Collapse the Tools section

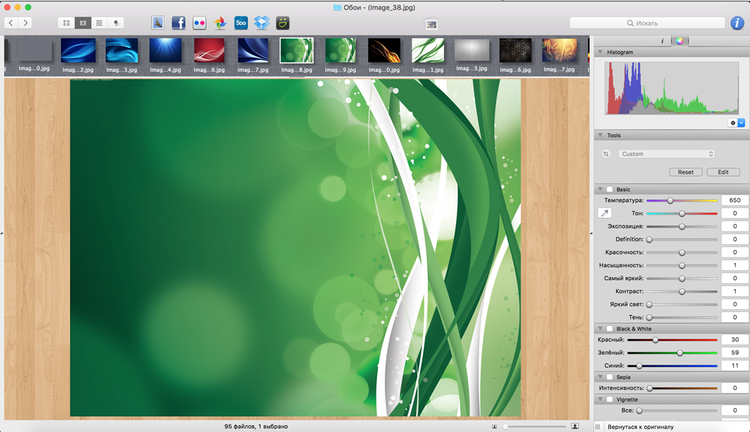(x=600, y=135)
